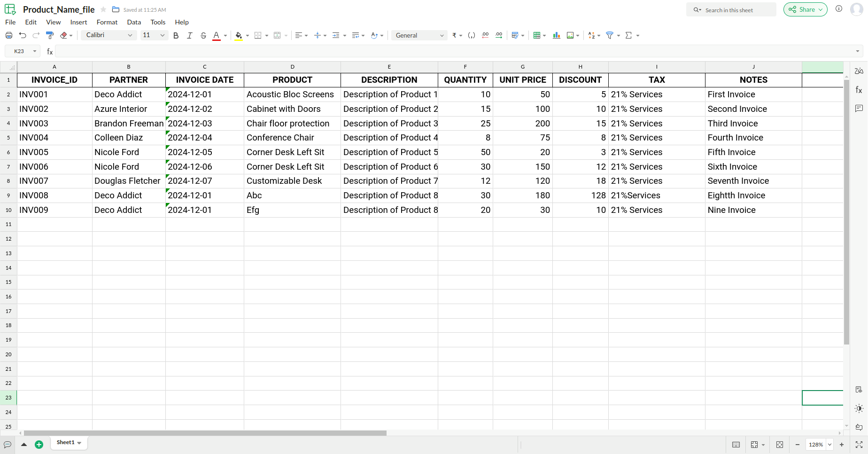868x454 pixels.
Task: Open the Insert menu
Action: click(x=78, y=22)
